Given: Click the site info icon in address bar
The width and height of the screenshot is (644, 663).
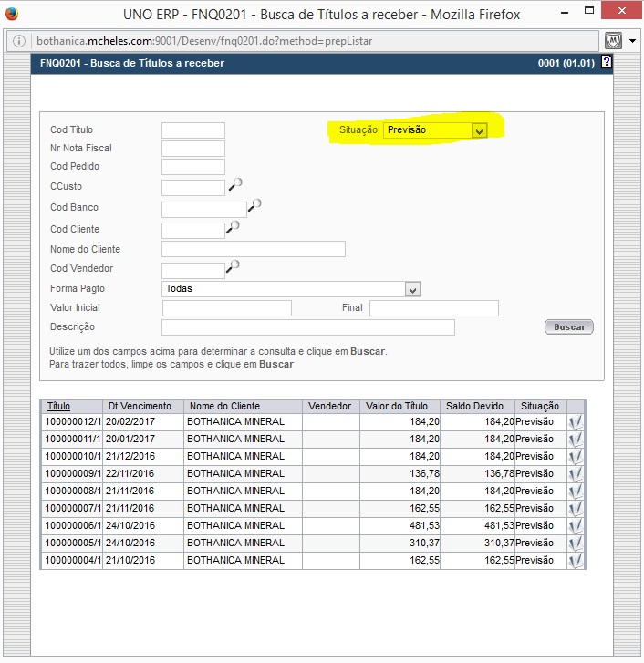Looking at the screenshot, I should [x=19, y=42].
